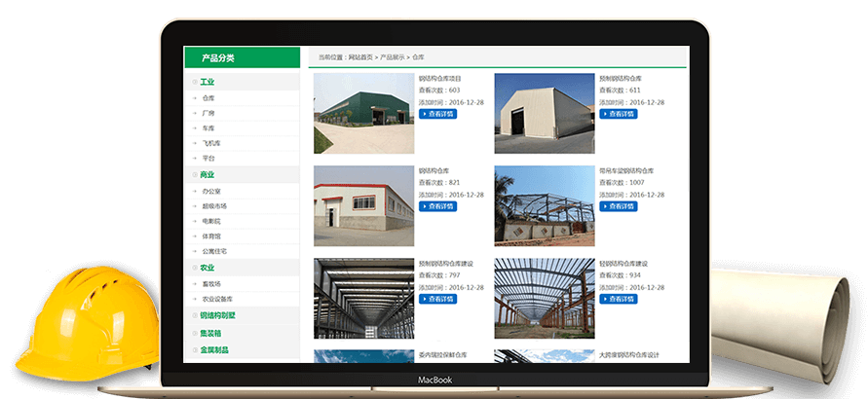
Task: Select the arrow icon beside 超级市场
Action: [x=195, y=206]
